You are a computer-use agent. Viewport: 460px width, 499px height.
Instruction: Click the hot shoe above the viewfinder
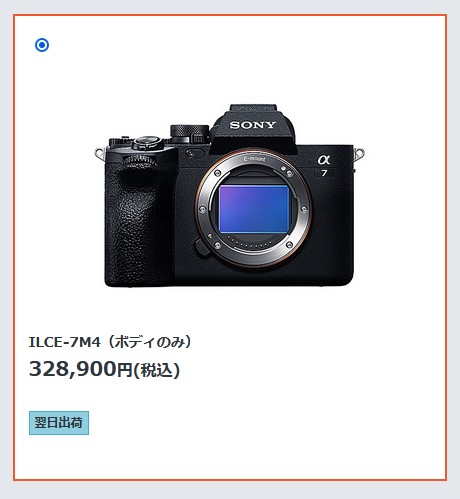tap(253, 108)
